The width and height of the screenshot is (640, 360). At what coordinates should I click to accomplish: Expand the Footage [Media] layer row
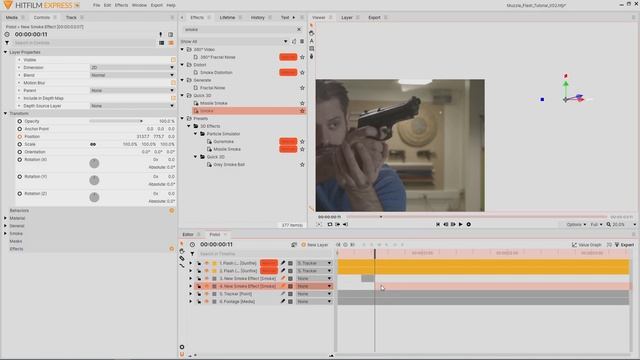[x=191, y=302]
